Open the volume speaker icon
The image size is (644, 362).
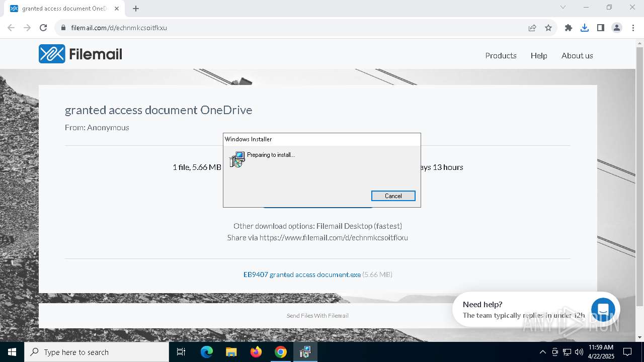(579, 352)
